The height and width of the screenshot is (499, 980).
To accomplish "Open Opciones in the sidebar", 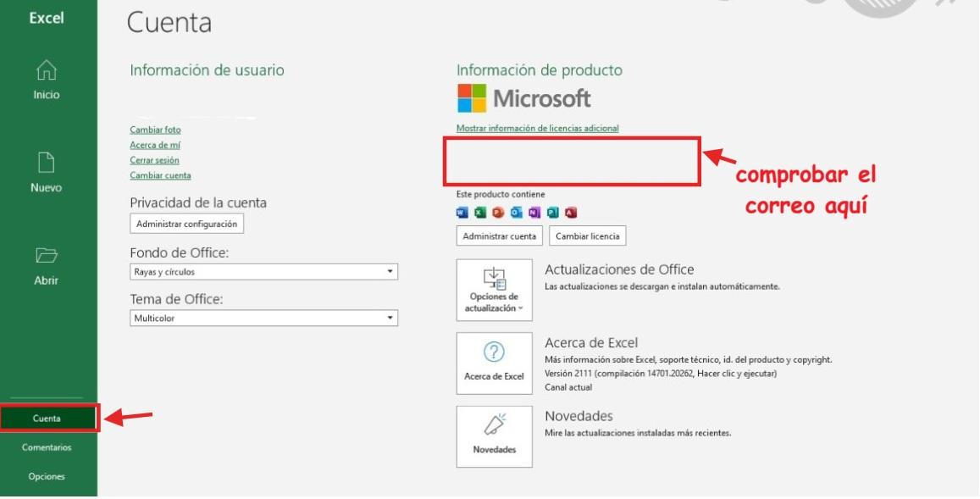I will (x=47, y=476).
